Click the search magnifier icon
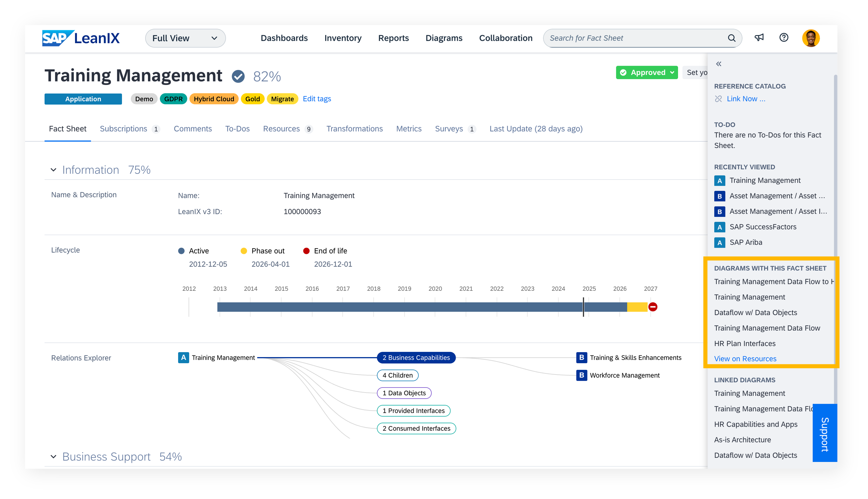The width and height of the screenshot is (868, 499). (732, 38)
